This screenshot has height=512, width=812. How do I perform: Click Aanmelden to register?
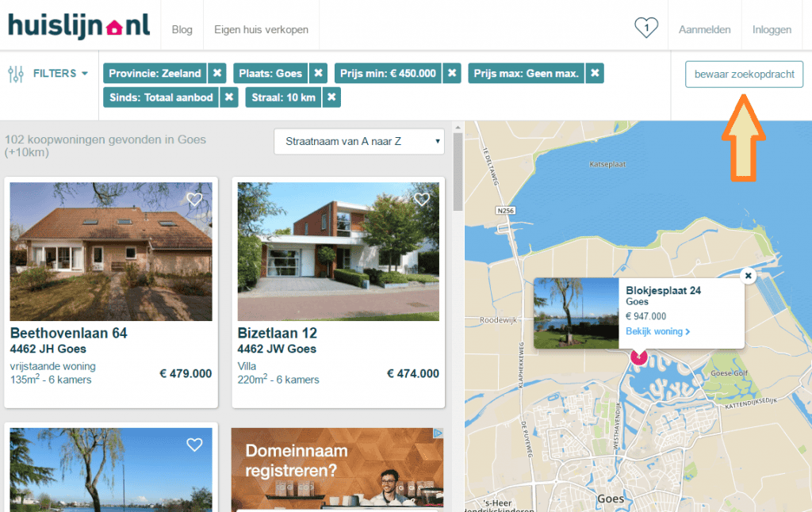tap(705, 29)
